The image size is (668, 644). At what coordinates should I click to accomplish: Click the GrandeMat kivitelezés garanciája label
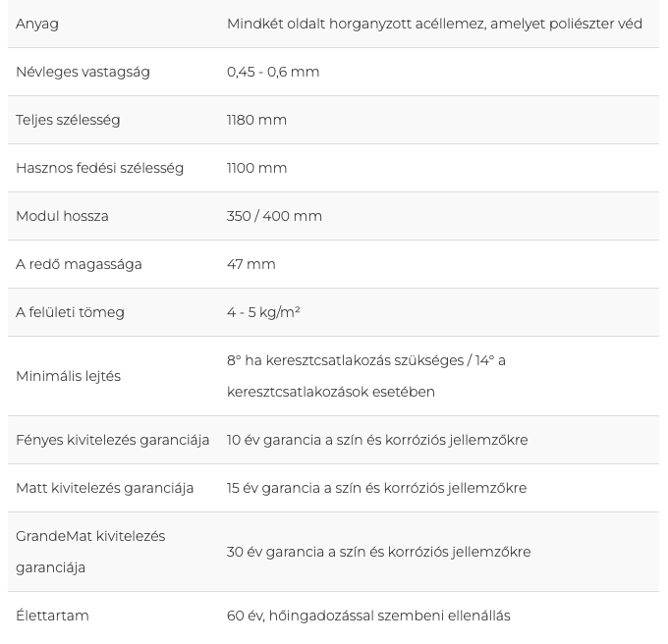[90, 552]
